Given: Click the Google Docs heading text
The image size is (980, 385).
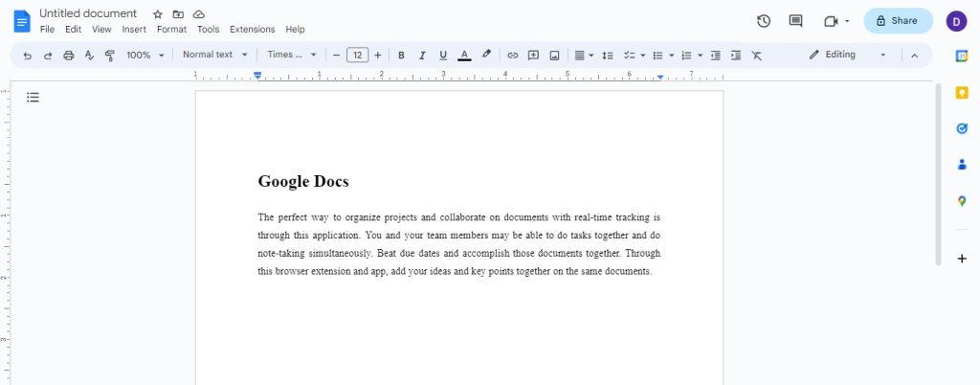Looking at the screenshot, I should (303, 182).
